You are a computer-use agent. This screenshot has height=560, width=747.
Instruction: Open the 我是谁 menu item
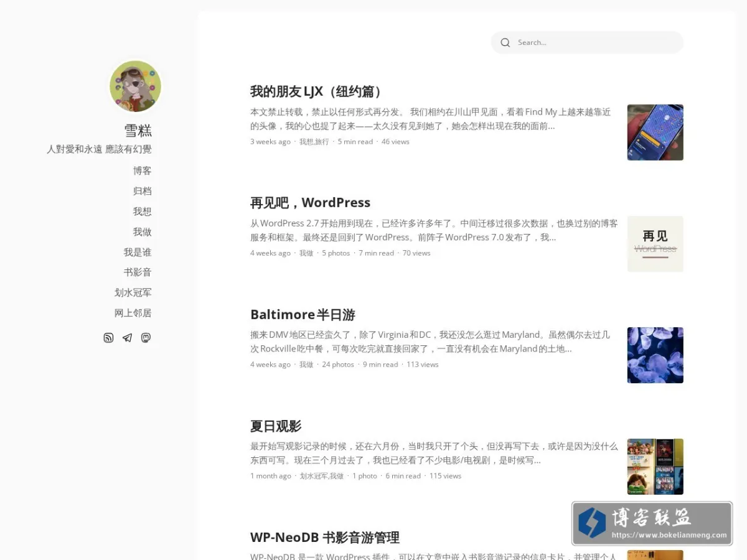point(138,252)
